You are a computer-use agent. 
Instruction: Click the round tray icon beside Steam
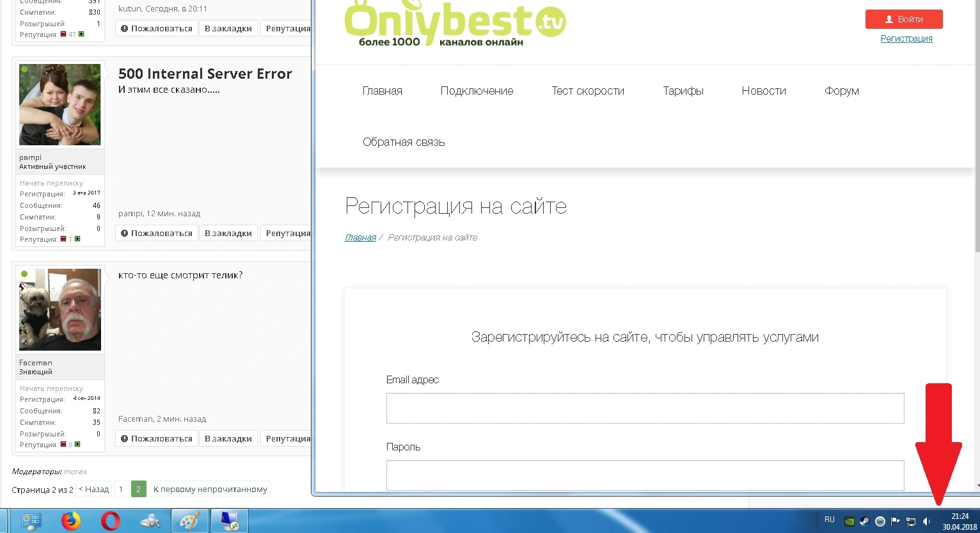(880, 521)
